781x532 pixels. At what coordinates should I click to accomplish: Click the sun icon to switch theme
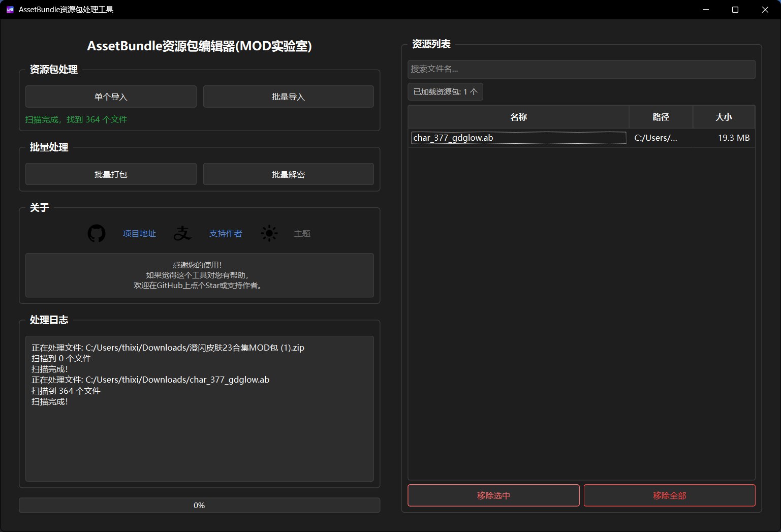[269, 233]
